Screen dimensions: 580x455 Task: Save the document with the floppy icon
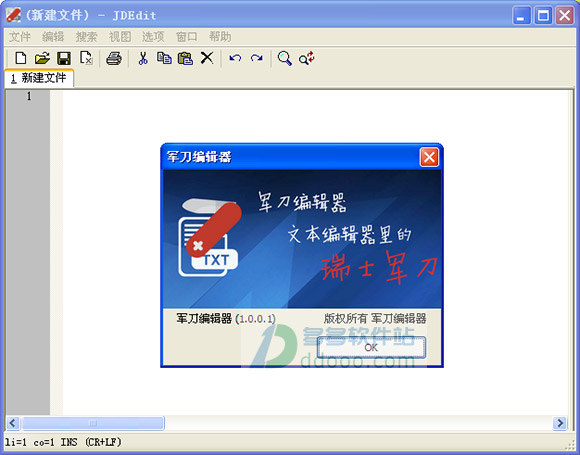(x=64, y=58)
